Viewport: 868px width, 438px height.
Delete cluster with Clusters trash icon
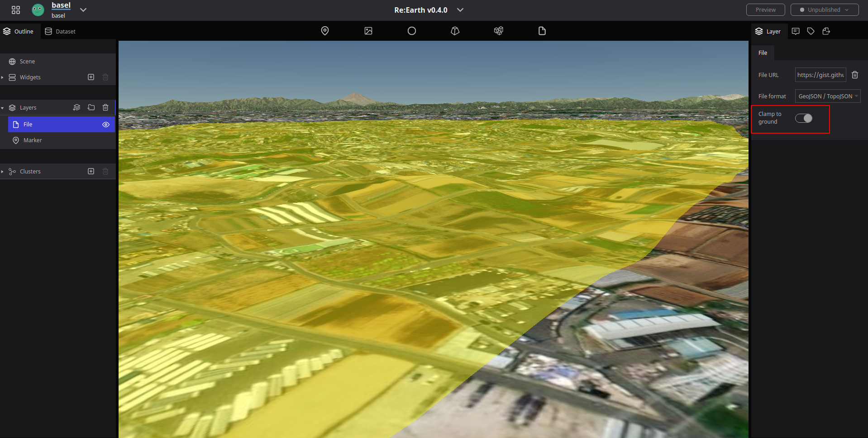tap(105, 171)
